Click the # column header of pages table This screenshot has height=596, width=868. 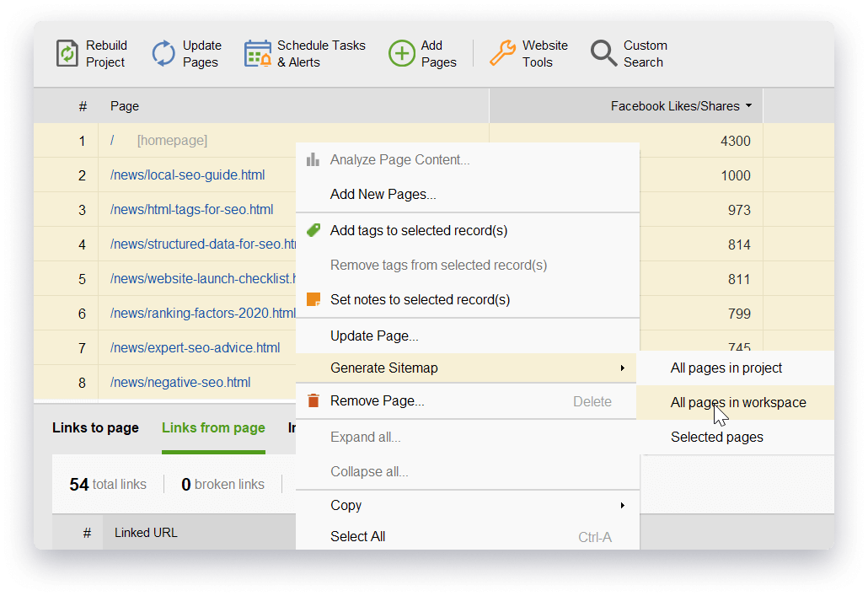point(83,106)
